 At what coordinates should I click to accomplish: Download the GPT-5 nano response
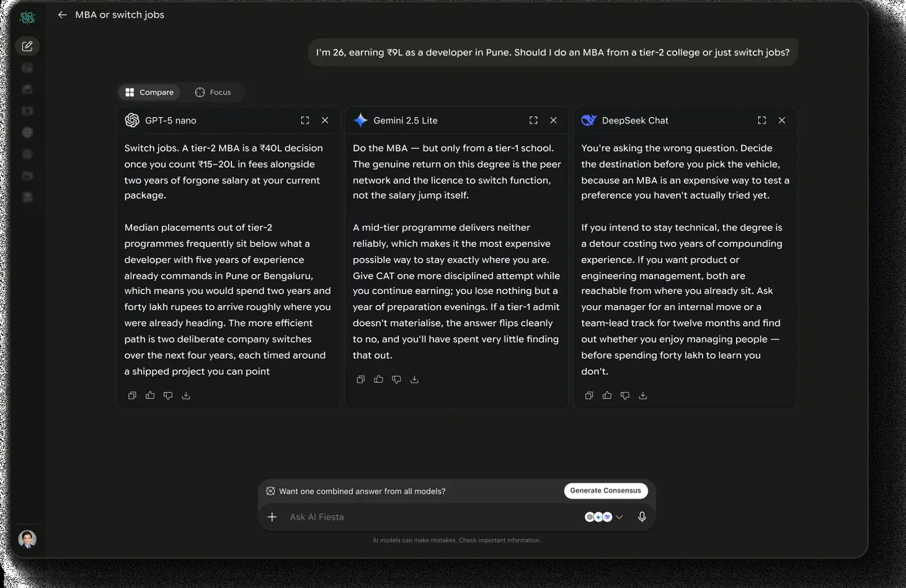[x=186, y=395]
